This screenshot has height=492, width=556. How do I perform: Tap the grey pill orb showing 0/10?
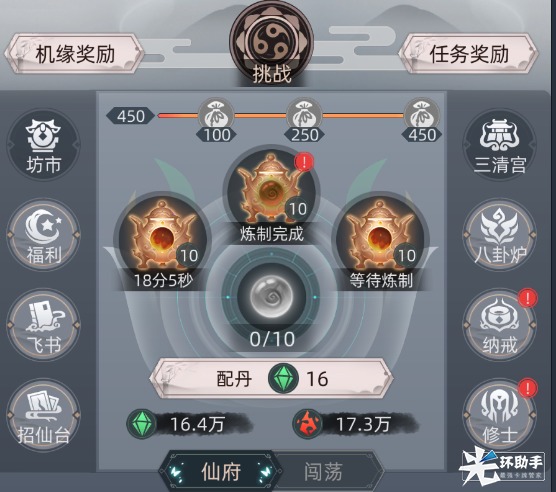[x=272, y=297]
